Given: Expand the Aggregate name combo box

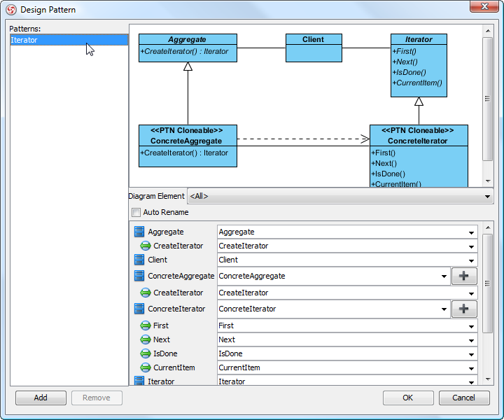Looking at the screenshot, I should pyautogui.click(x=471, y=232).
